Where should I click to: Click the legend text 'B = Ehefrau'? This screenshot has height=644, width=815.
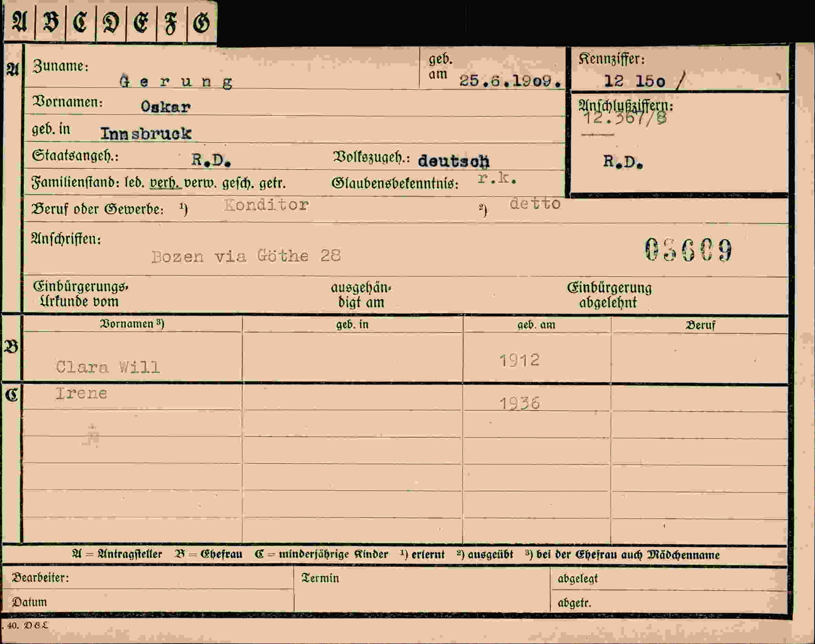(209, 554)
